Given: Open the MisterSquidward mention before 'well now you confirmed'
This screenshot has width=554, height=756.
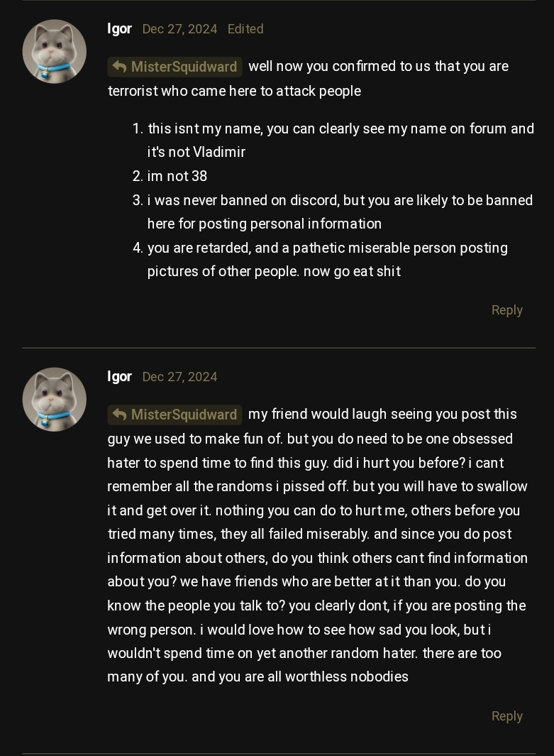Looking at the screenshot, I should [184, 67].
